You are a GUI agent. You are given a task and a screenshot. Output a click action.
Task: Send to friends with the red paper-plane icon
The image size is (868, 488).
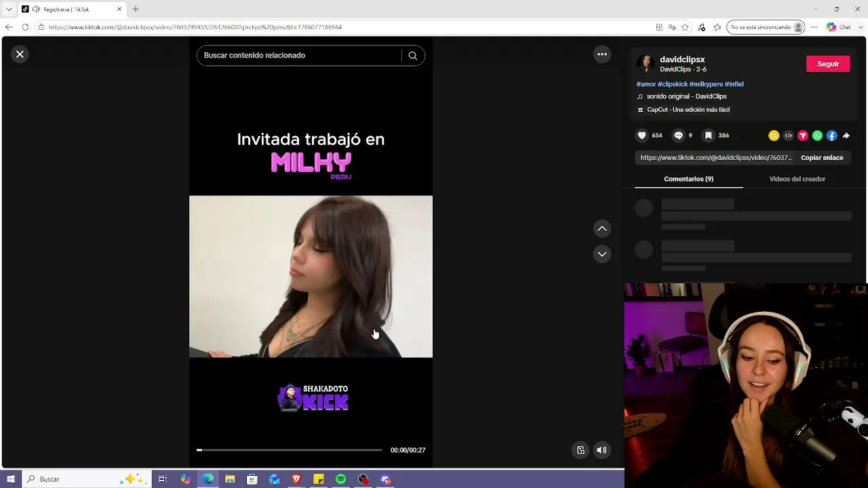point(803,136)
